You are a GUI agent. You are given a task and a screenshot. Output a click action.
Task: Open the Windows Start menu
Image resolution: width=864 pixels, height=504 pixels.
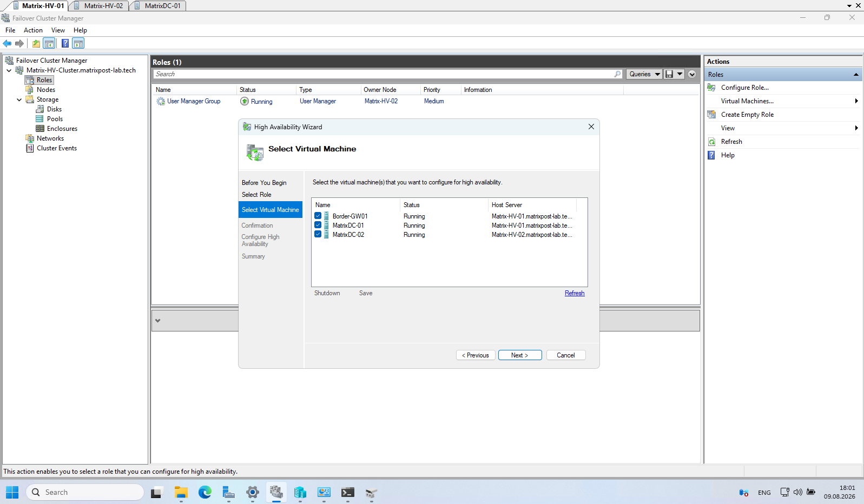click(x=12, y=492)
